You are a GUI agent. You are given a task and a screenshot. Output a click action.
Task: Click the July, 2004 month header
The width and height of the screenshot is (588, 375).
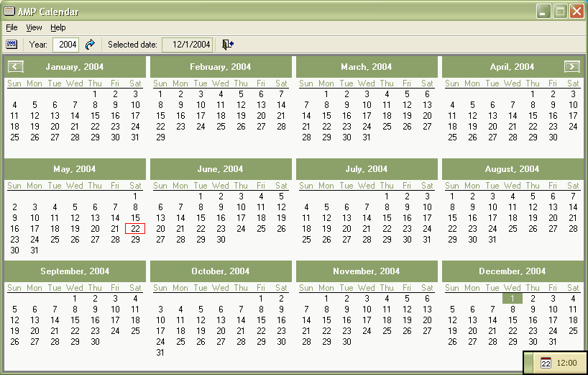367,169
